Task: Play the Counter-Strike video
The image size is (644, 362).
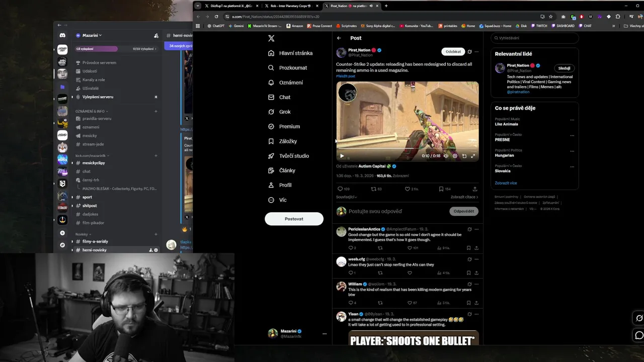Action: (342, 156)
